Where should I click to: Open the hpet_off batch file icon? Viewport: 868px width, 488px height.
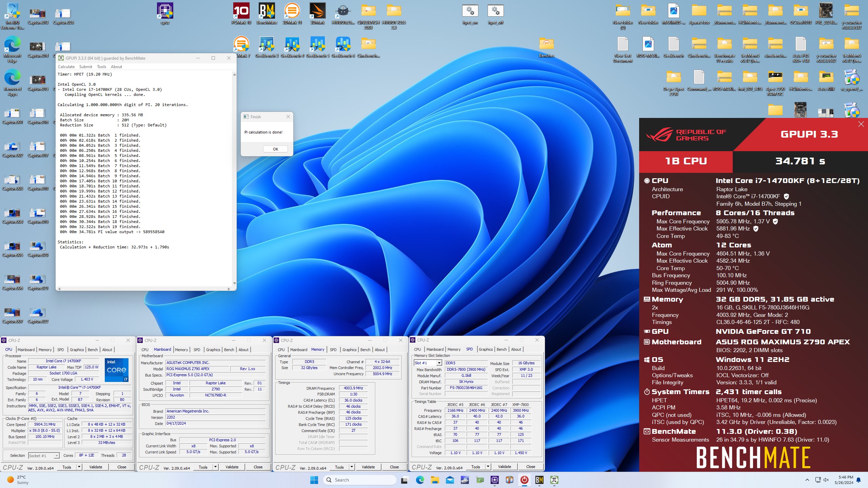[x=495, y=14]
